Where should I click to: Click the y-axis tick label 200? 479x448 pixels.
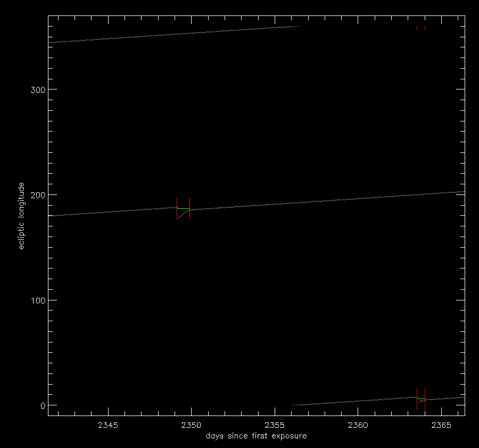point(38,195)
